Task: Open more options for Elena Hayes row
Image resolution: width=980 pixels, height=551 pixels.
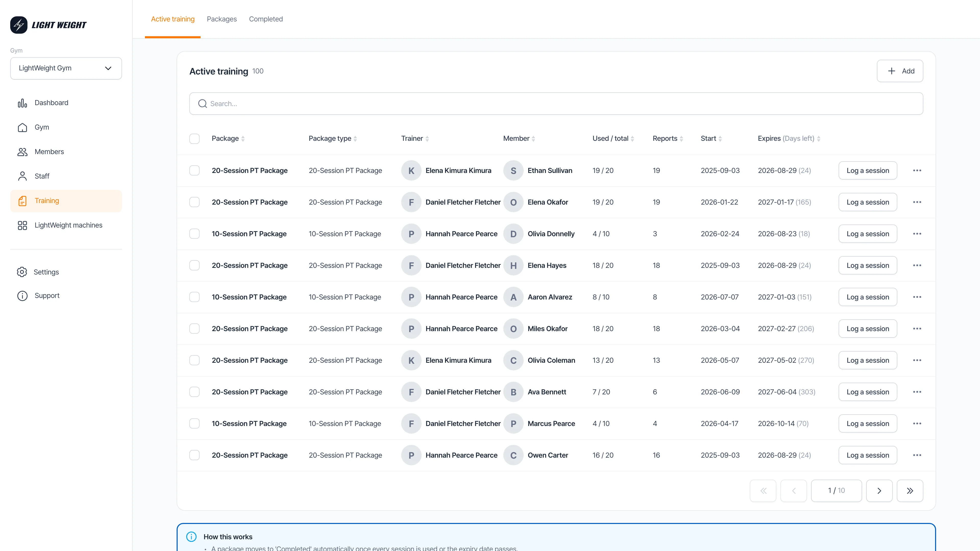Action: pyautogui.click(x=917, y=265)
